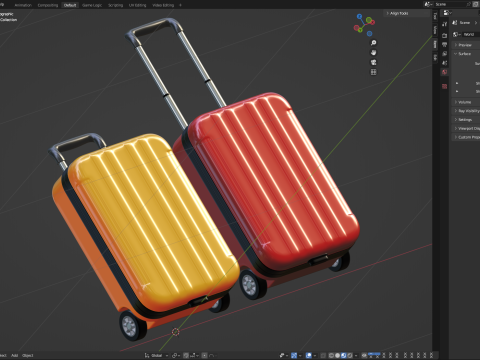Screen dimensions: 480x360
Task: Expand the Ray Visibility panel
Action: coord(466,111)
